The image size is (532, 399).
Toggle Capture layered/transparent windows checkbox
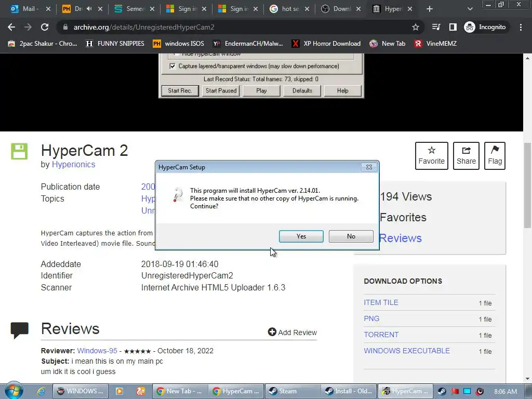[x=172, y=66]
